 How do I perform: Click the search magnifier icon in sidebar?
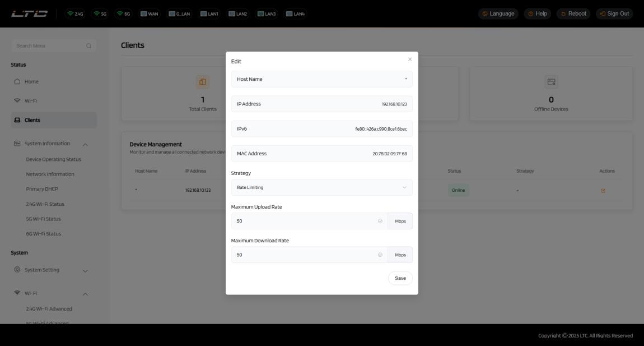coord(88,46)
